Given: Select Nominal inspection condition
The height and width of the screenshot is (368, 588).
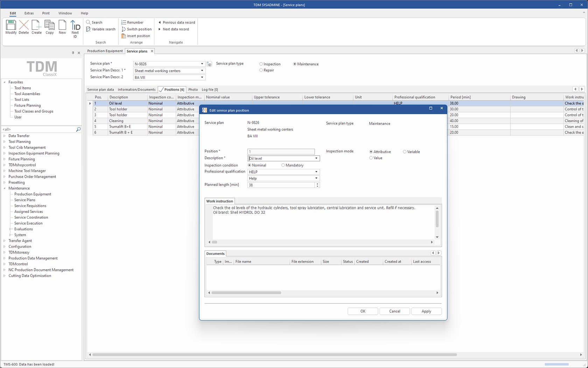Looking at the screenshot, I should [250, 165].
